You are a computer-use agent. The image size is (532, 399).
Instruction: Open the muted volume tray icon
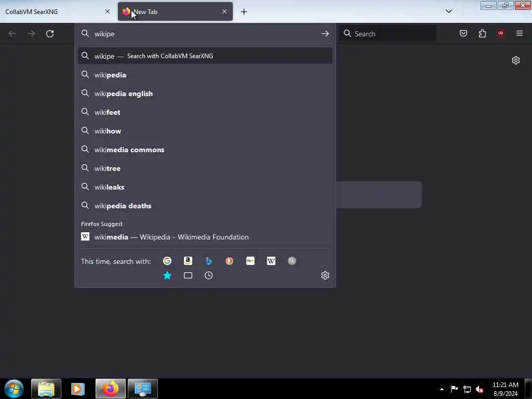[x=480, y=389]
